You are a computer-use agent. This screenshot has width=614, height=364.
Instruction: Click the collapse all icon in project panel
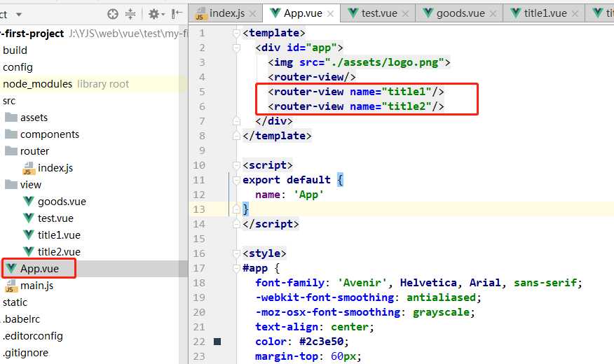[130, 15]
